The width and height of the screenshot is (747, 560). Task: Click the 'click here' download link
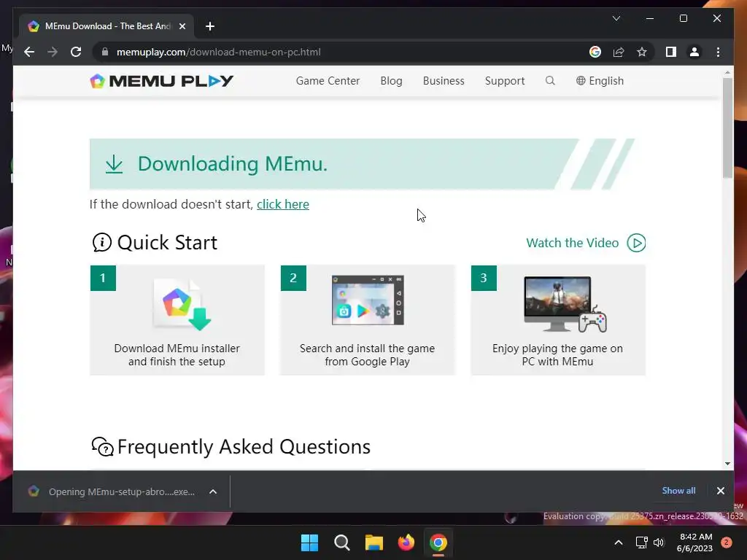click(283, 204)
